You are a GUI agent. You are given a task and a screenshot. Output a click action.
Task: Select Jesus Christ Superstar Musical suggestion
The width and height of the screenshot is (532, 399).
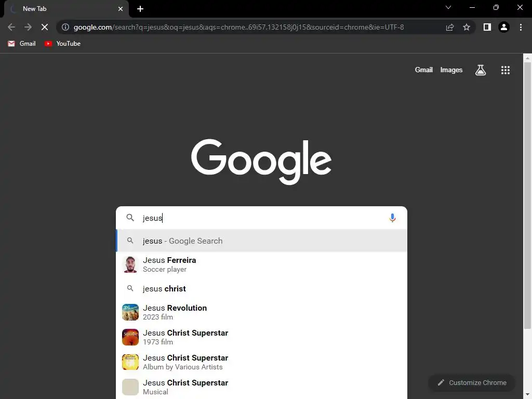click(262, 387)
